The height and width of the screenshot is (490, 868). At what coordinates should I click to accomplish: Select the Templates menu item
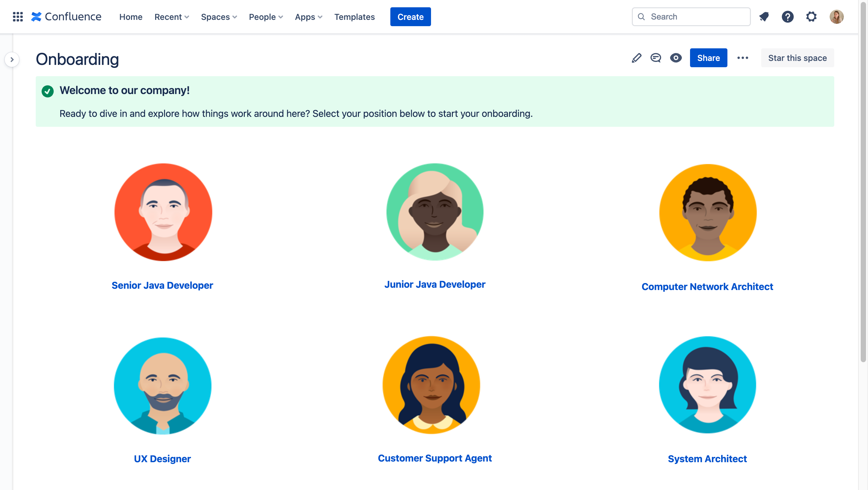(x=354, y=16)
